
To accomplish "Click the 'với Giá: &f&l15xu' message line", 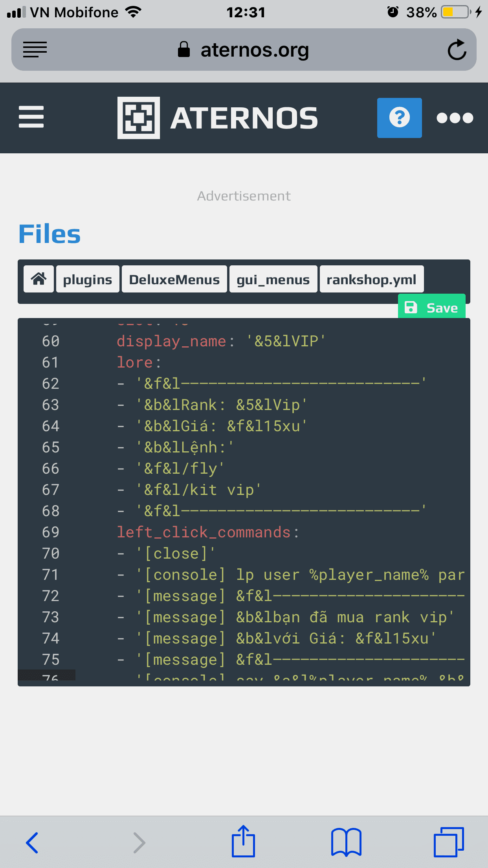I will [277, 638].
